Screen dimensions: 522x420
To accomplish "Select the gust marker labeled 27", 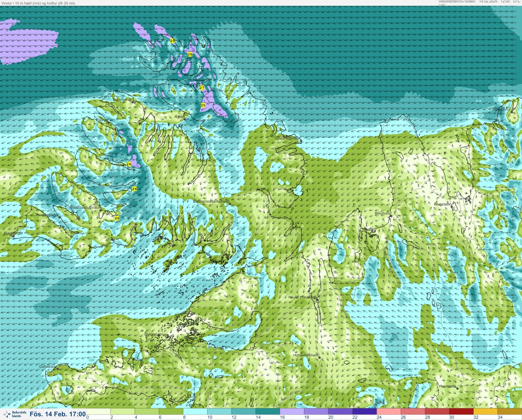I will tap(202, 88).
